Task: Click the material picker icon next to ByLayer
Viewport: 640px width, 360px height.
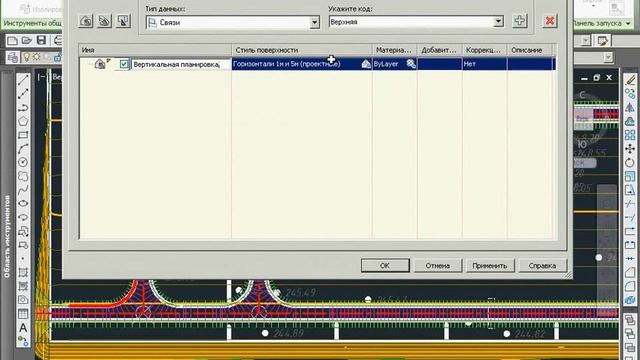Action: [x=411, y=64]
